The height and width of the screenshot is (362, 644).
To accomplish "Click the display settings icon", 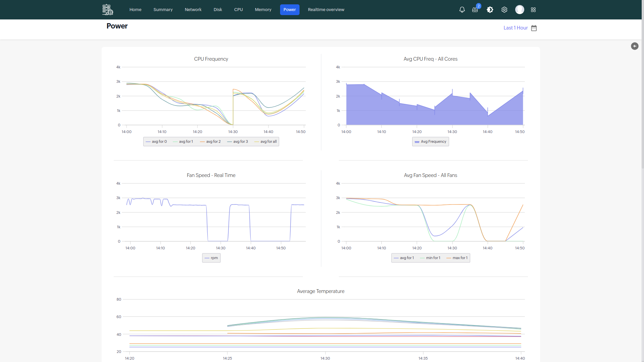I will click(x=490, y=10).
